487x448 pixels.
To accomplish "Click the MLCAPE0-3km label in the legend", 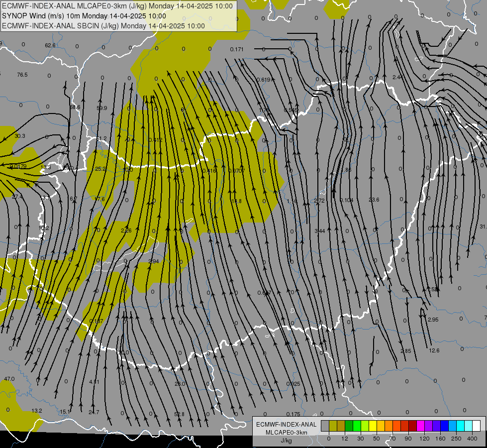I will tap(286, 433).
